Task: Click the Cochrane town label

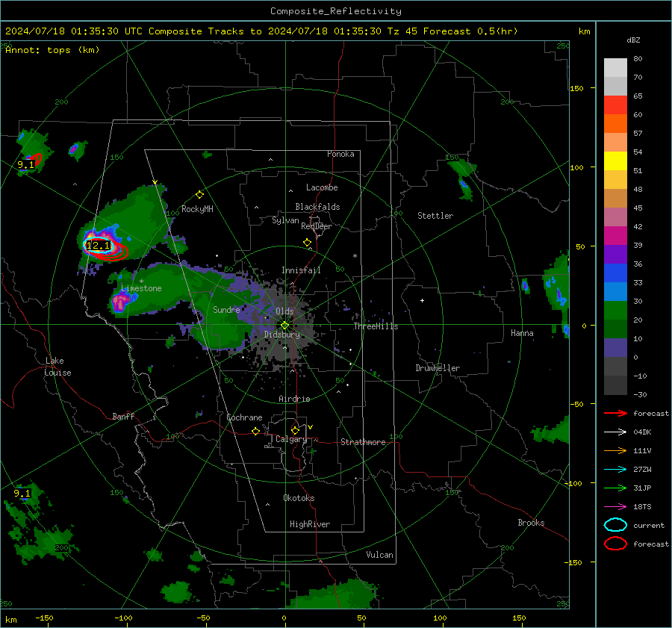Action: (x=244, y=417)
